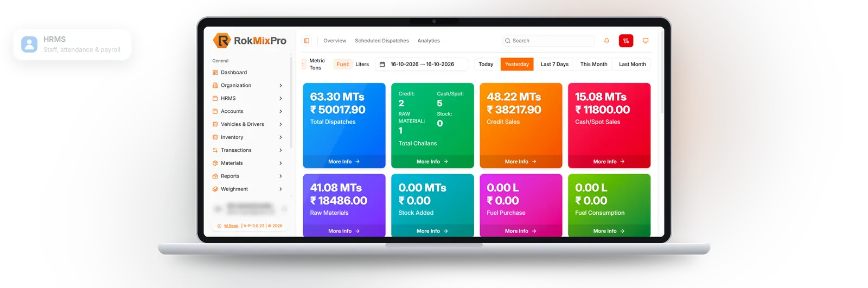The width and height of the screenshot is (868, 288).
Task: Open the Dashboard menu item
Action: pyautogui.click(x=234, y=72)
